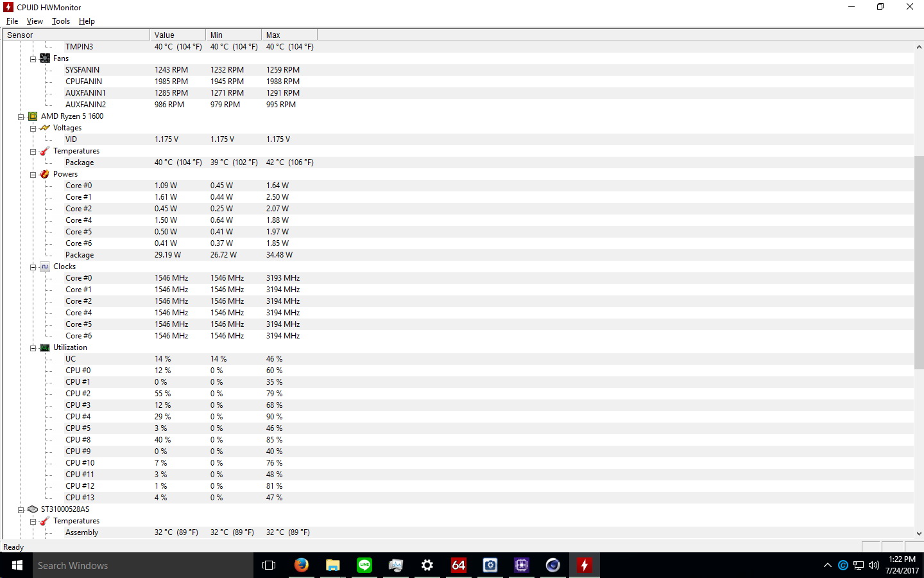Click the Max column header
Image resolution: width=924 pixels, height=578 pixels.
289,35
